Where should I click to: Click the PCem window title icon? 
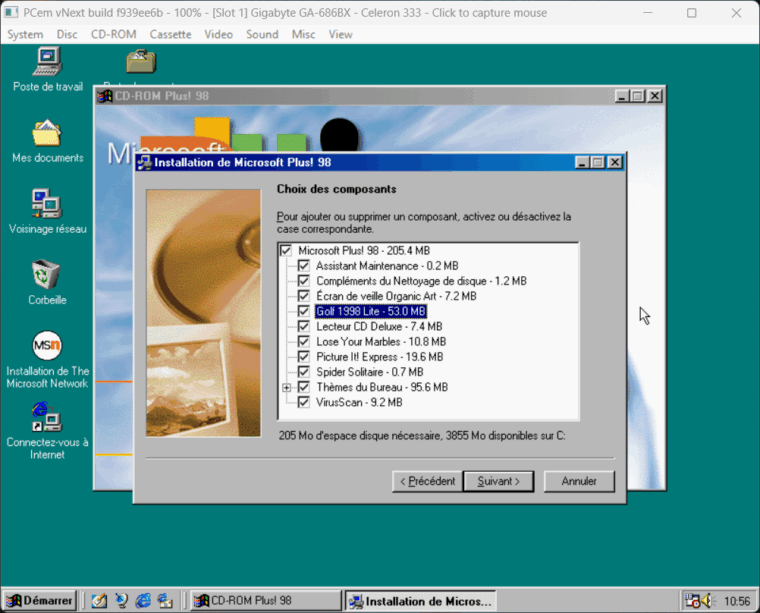pos(11,13)
